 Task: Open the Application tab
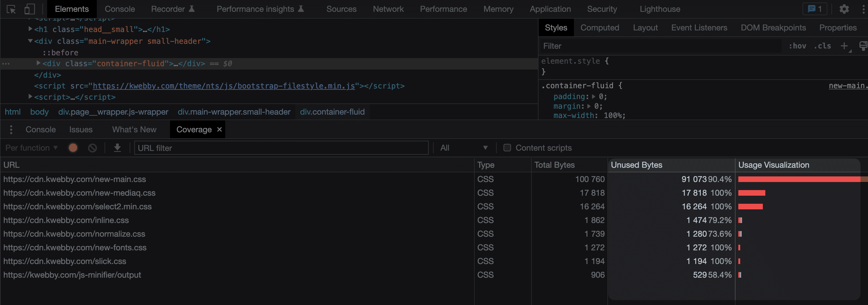coord(550,9)
